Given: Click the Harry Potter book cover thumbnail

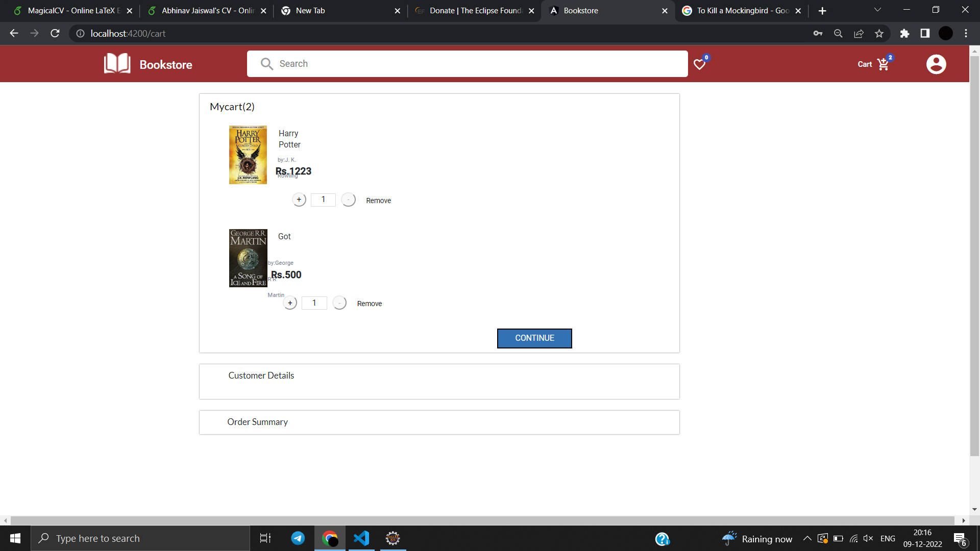Looking at the screenshot, I should pyautogui.click(x=248, y=155).
